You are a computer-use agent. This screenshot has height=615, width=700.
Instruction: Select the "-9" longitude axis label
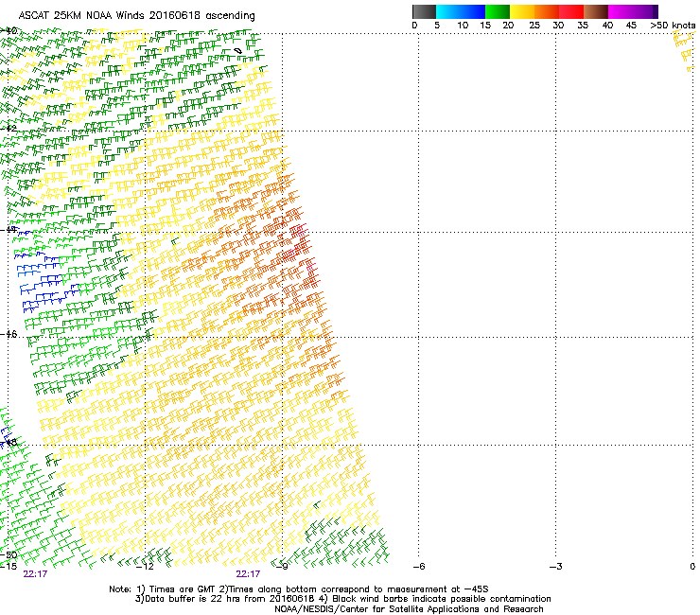282,567
